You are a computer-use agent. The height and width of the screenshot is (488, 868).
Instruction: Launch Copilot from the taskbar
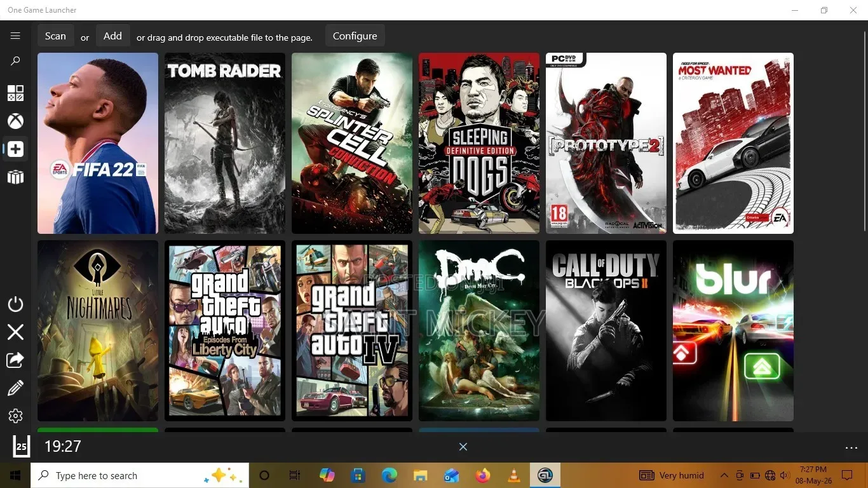(327, 475)
